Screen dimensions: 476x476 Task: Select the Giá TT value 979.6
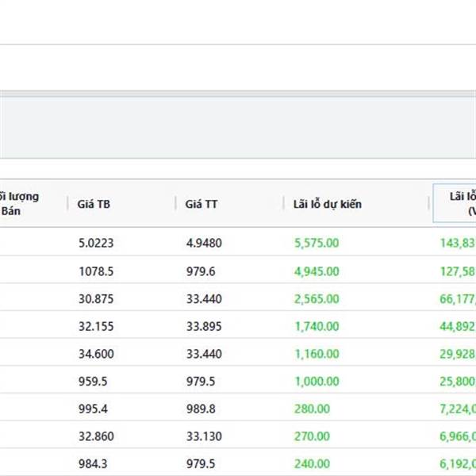click(200, 271)
